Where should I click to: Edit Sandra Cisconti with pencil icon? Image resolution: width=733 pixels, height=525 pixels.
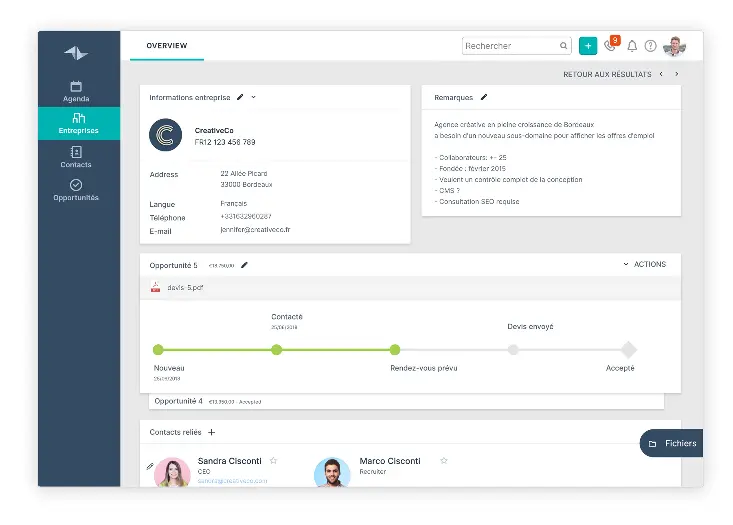(x=150, y=466)
